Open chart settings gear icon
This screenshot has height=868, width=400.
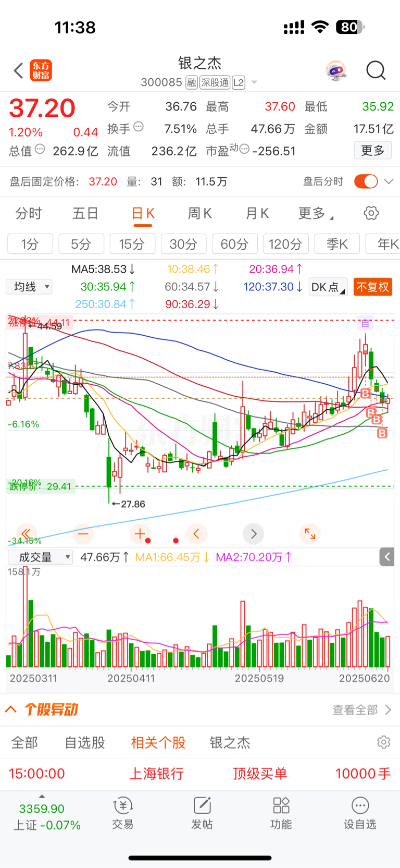[x=371, y=213]
